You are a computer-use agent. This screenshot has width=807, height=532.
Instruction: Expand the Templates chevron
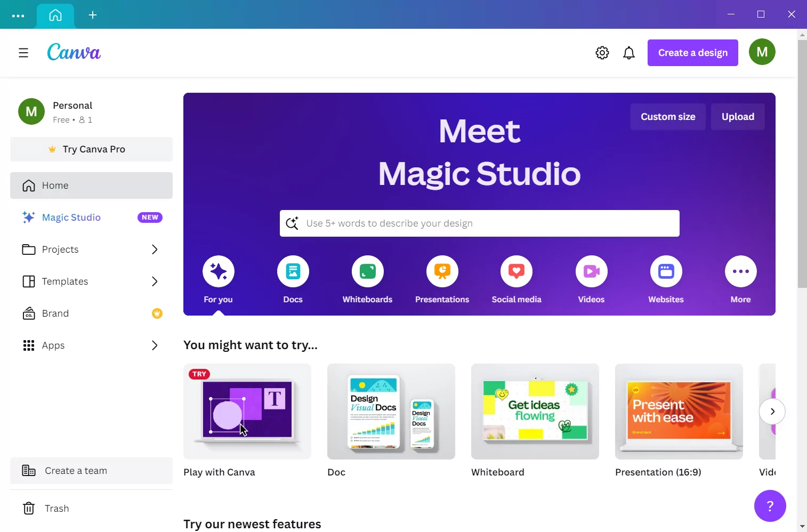pos(155,281)
